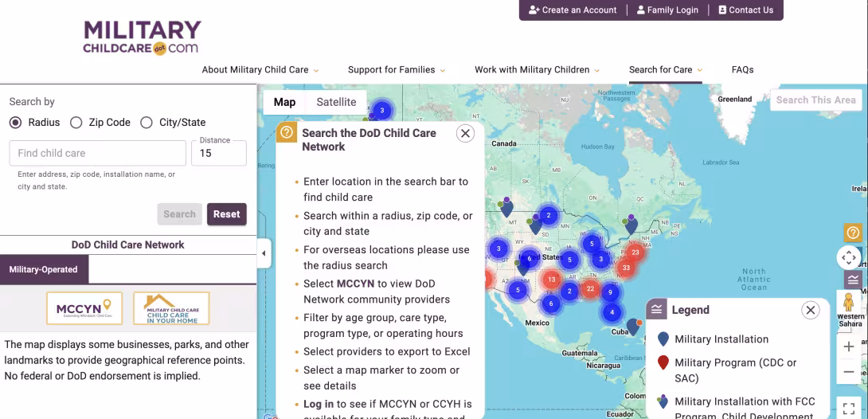The width and height of the screenshot is (868, 419).
Task: Switch map to Satellite view
Action: click(336, 102)
